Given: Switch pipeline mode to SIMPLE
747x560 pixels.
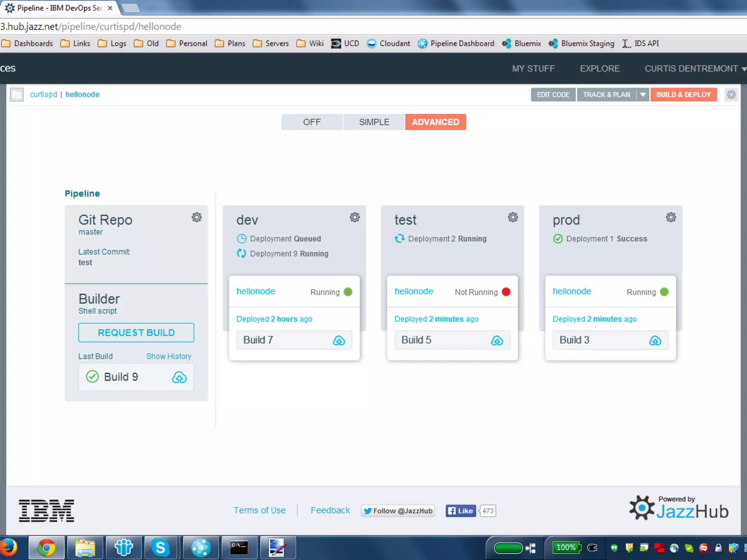Looking at the screenshot, I should pyautogui.click(x=374, y=122).
